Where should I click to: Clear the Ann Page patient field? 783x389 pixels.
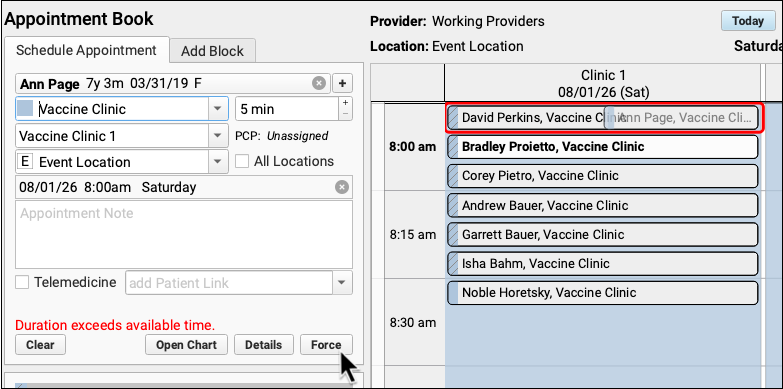(319, 83)
